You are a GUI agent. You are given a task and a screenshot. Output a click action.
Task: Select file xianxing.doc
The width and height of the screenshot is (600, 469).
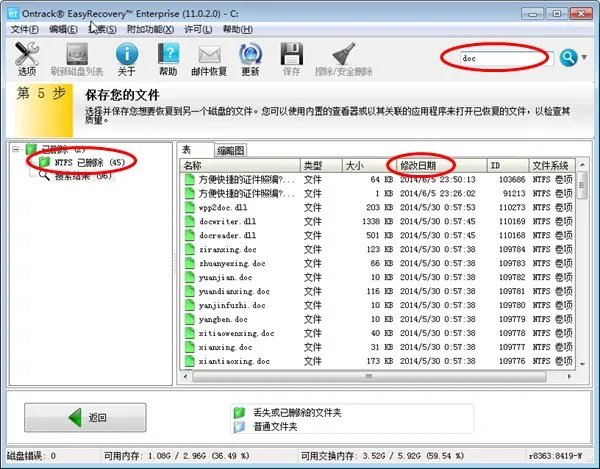pos(225,347)
